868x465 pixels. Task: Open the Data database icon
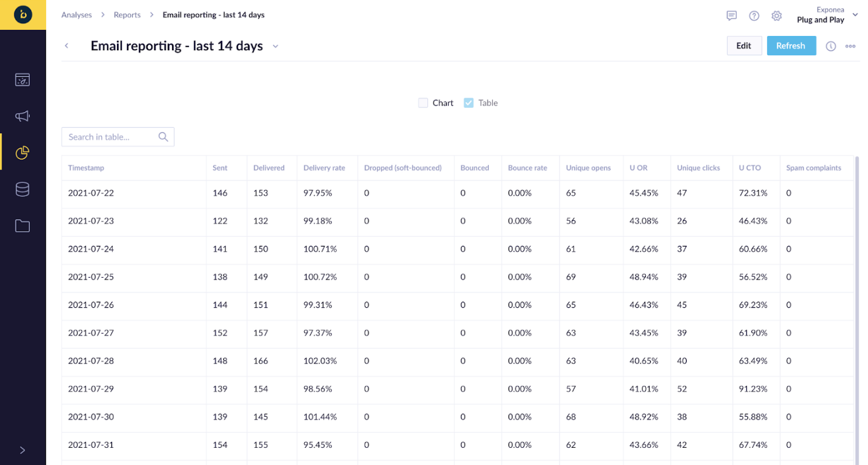click(x=23, y=190)
